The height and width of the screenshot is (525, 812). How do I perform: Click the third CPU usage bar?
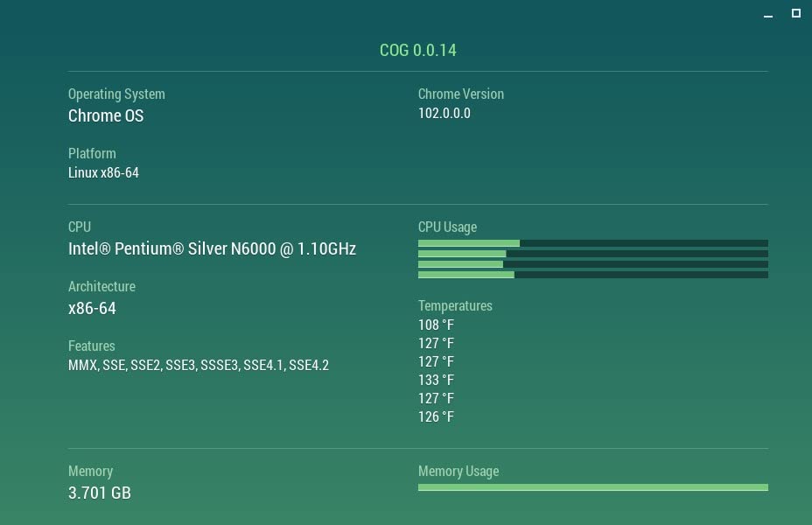[593, 264]
